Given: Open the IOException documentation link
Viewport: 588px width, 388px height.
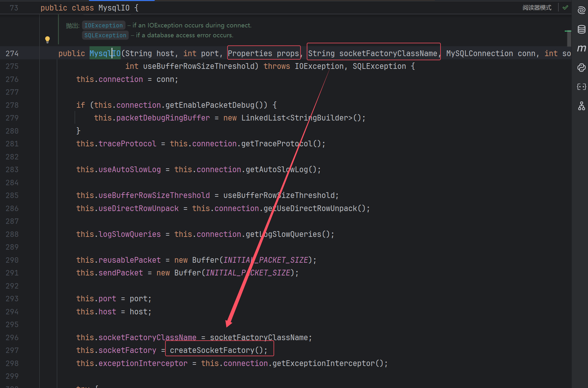Looking at the screenshot, I should point(104,26).
